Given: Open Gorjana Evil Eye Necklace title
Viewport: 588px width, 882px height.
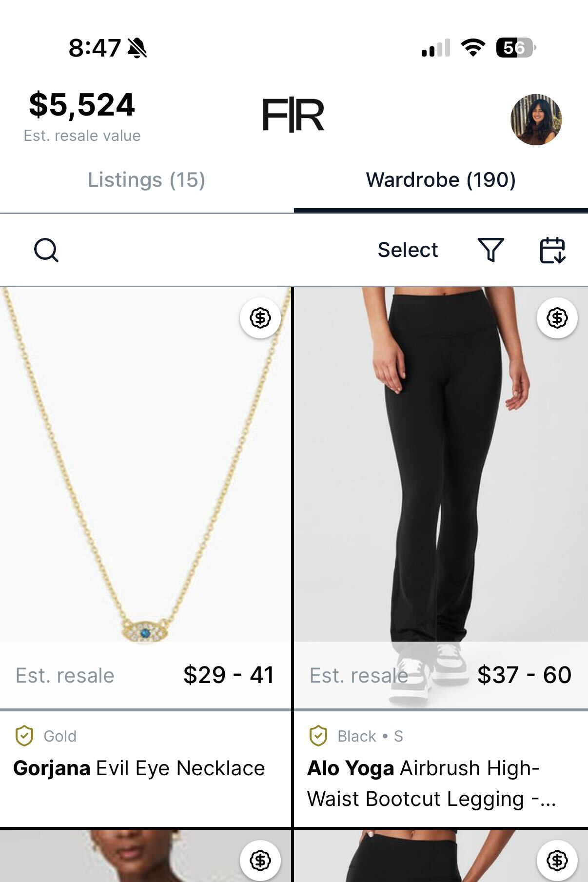Looking at the screenshot, I should tap(139, 768).
